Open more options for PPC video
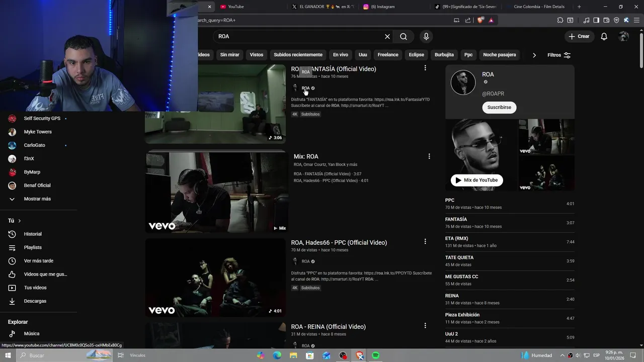Image resolution: width=644 pixels, height=362 pixels. pyautogui.click(x=425, y=241)
